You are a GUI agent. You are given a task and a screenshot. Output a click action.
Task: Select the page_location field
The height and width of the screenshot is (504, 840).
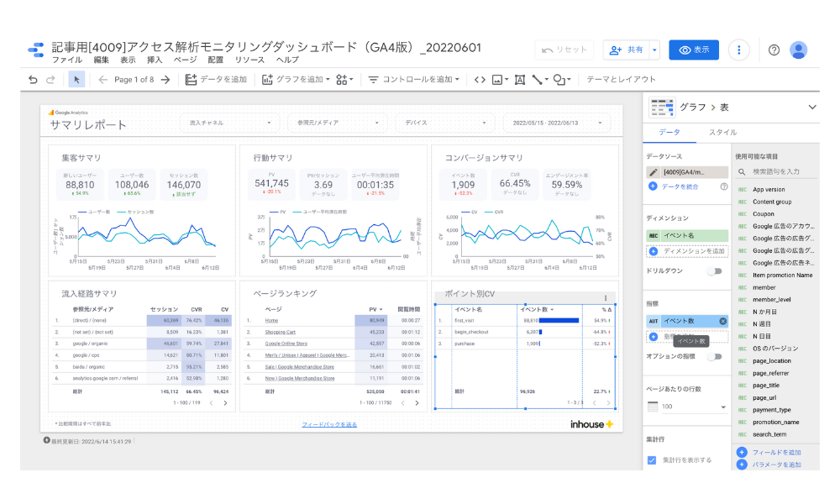coord(771,361)
